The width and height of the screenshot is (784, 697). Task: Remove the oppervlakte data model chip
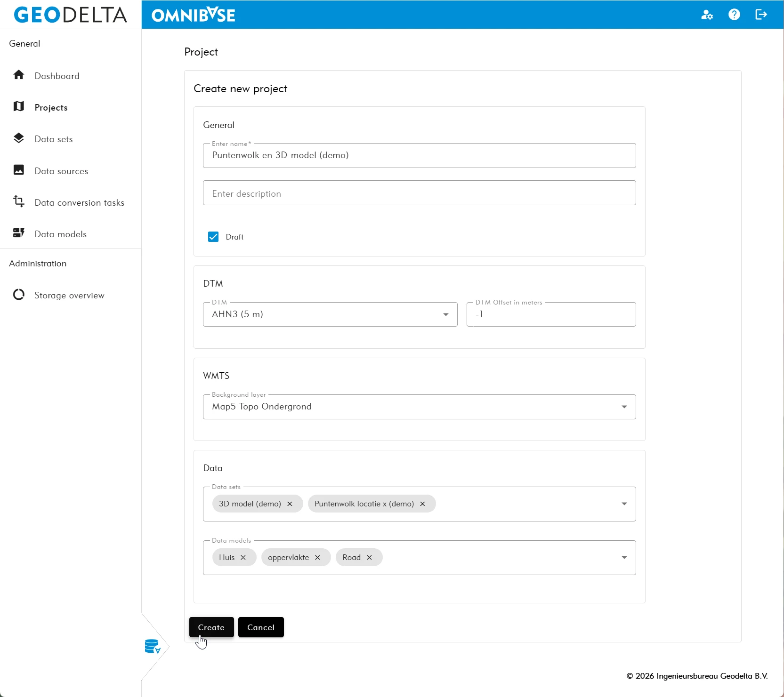[318, 558]
